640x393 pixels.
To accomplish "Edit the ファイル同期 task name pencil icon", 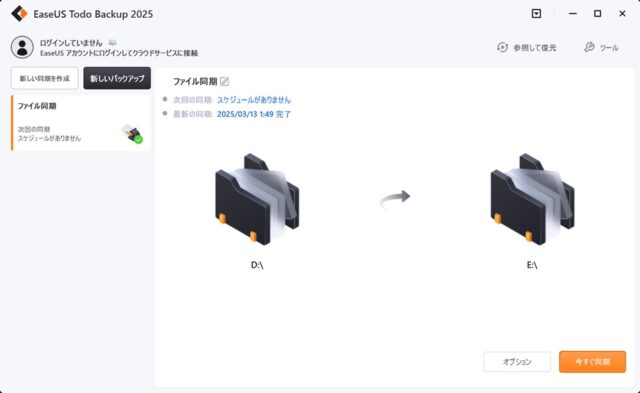I will 224,82.
